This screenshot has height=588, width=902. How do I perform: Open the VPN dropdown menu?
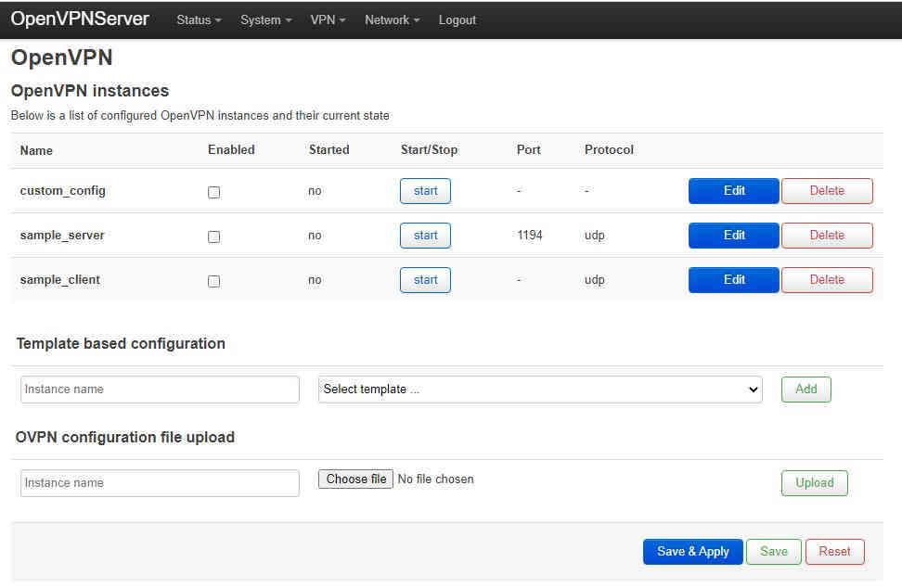coord(328,20)
